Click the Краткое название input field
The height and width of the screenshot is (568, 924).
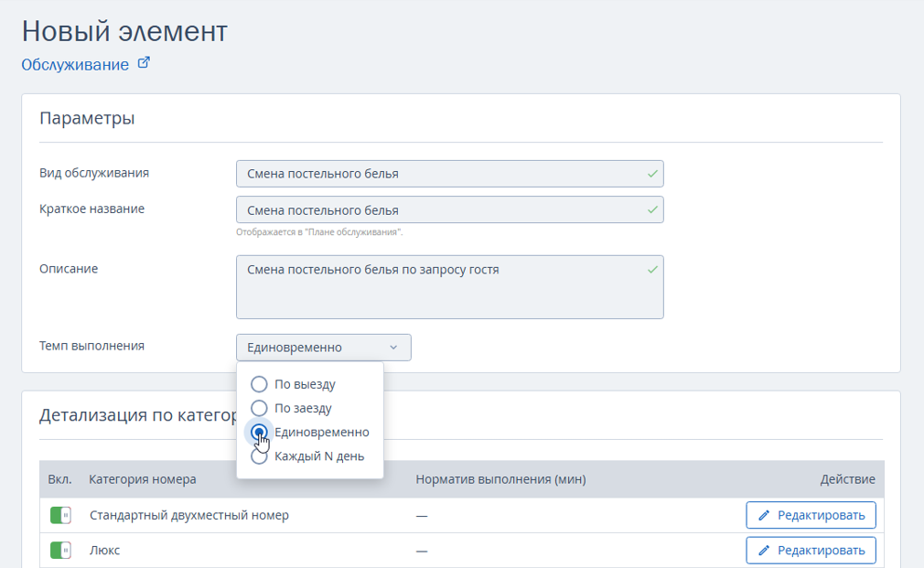click(x=449, y=209)
